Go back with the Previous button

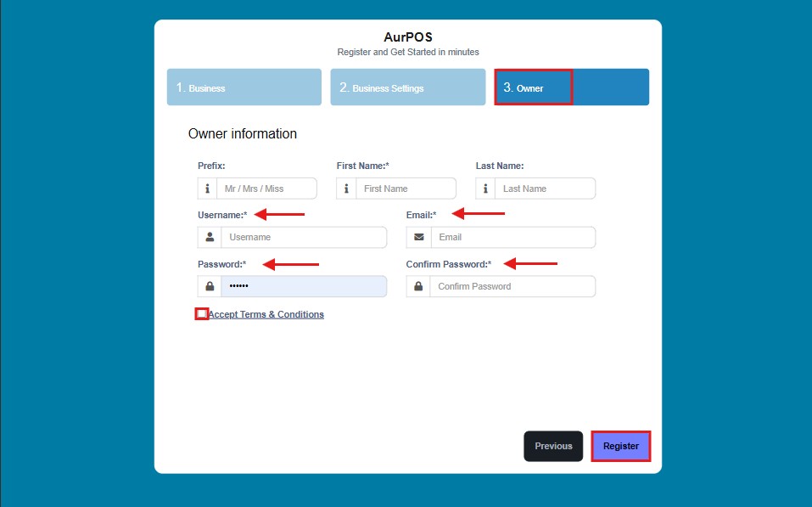553,446
